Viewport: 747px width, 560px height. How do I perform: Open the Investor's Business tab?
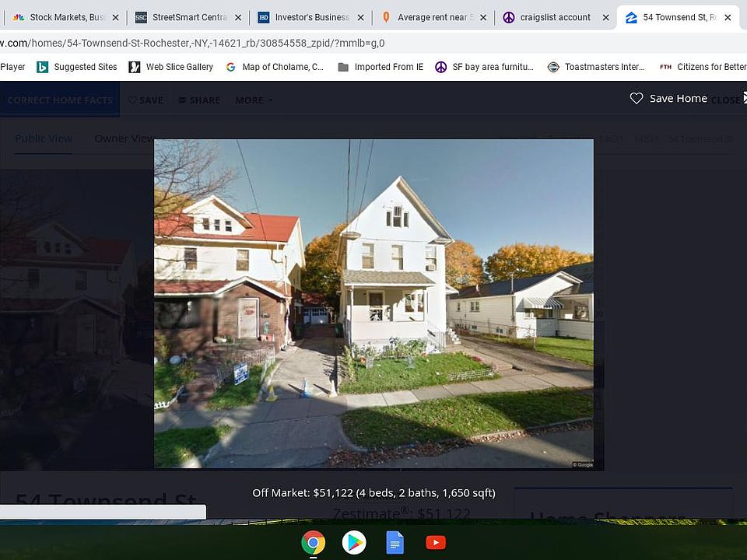pos(310,18)
